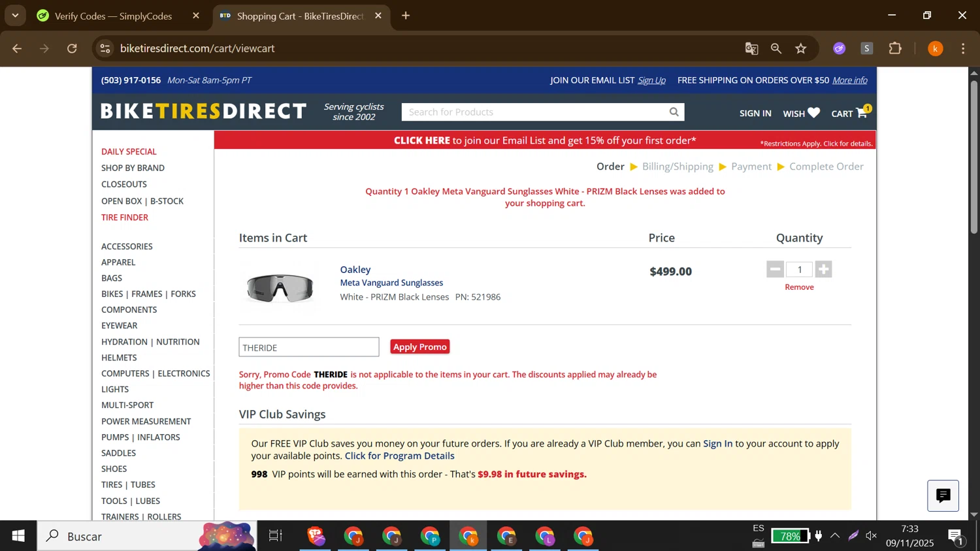Increase quantity with the plus button
This screenshot has height=551, width=980.
pyautogui.click(x=823, y=269)
